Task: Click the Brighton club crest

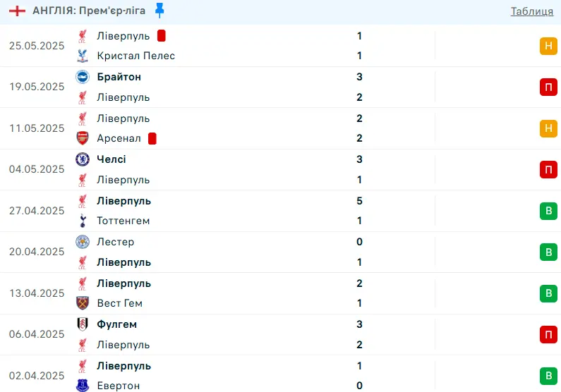Action: pos(83,77)
